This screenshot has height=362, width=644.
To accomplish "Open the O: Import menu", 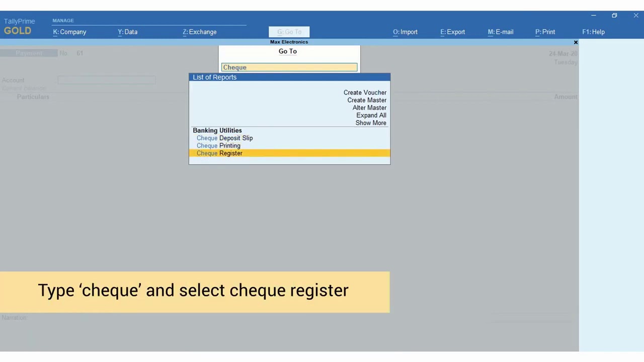I will (x=405, y=32).
